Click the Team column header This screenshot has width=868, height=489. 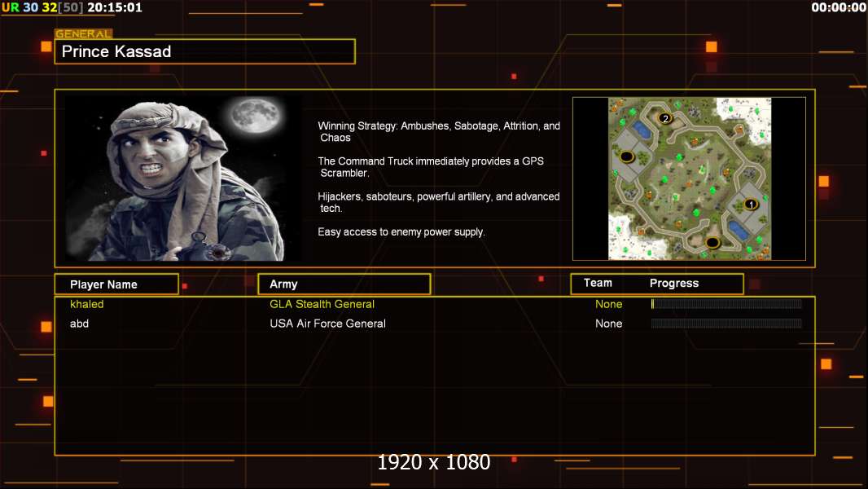[x=598, y=283]
